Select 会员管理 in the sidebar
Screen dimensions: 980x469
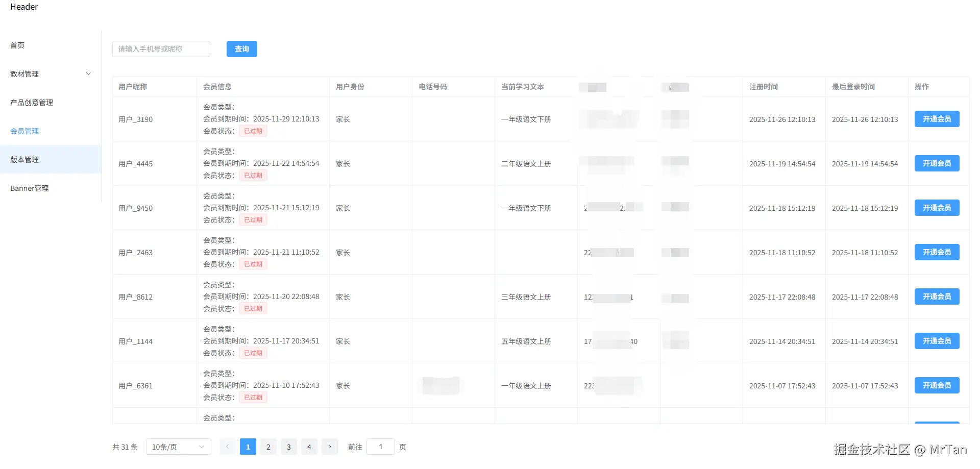click(x=24, y=131)
